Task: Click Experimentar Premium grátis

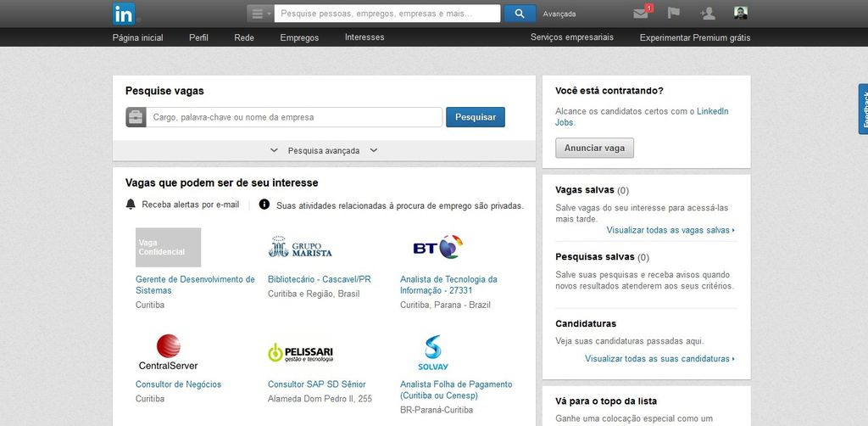Action: click(x=695, y=37)
